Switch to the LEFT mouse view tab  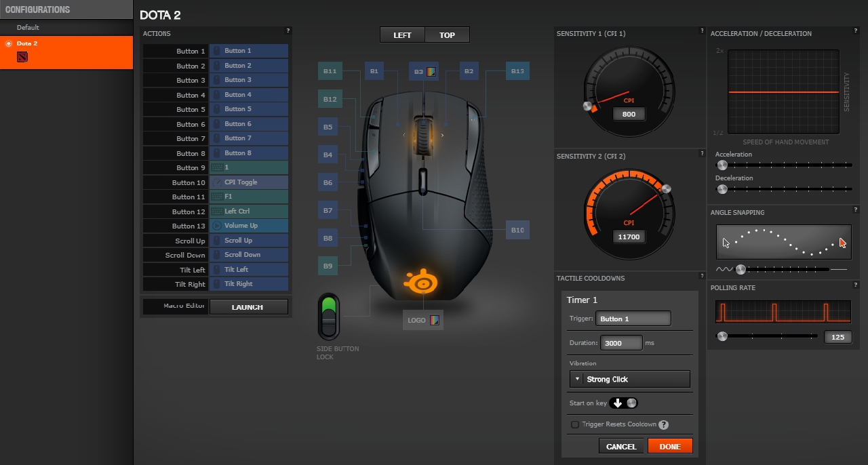pos(403,35)
